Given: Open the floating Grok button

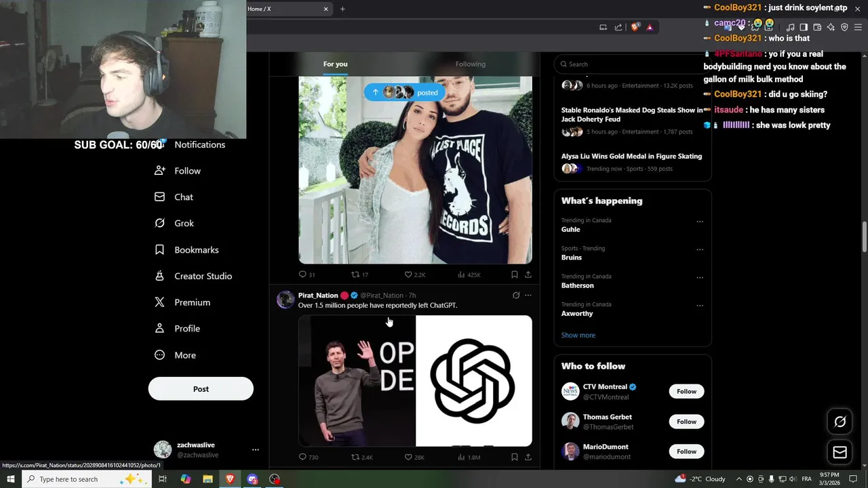Looking at the screenshot, I should coord(840,422).
